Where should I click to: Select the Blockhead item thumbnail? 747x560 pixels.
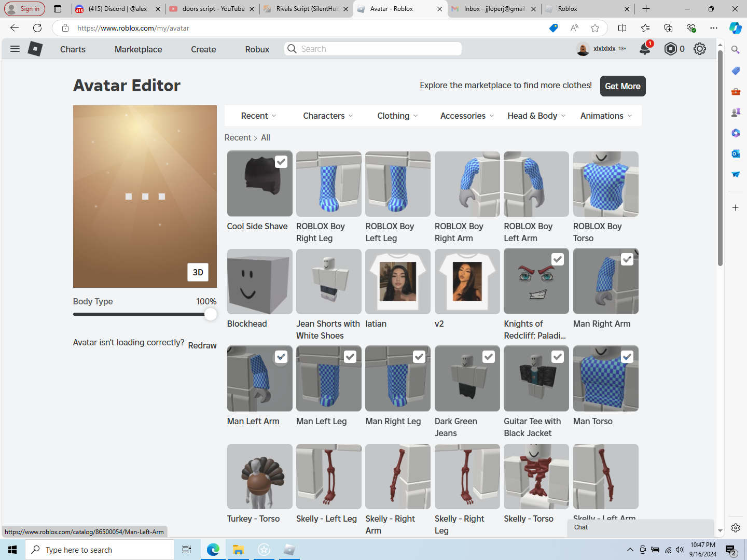[x=260, y=282]
